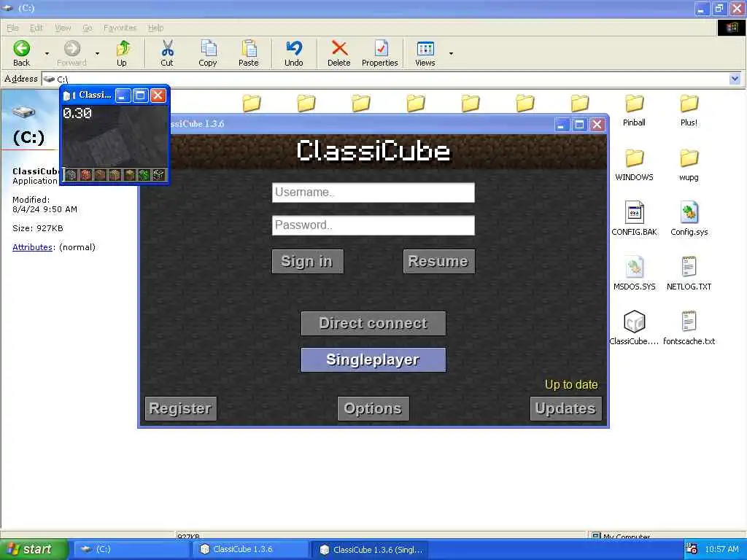
Task: Click the red Delete icon
Action: [339, 48]
